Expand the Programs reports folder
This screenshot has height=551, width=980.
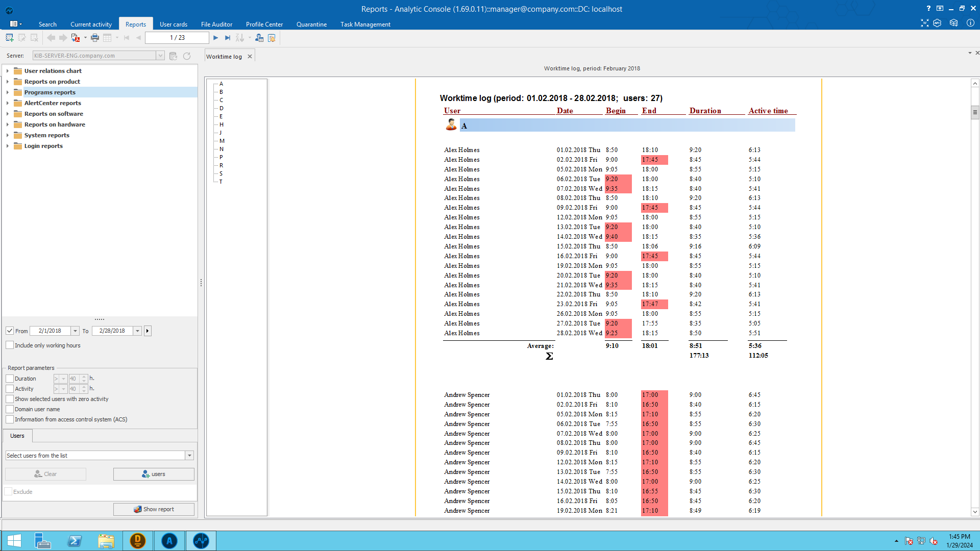[8, 92]
